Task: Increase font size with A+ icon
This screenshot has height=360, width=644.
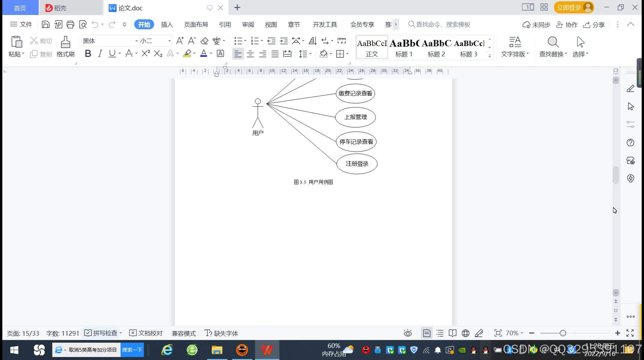Action: tap(180, 41)
